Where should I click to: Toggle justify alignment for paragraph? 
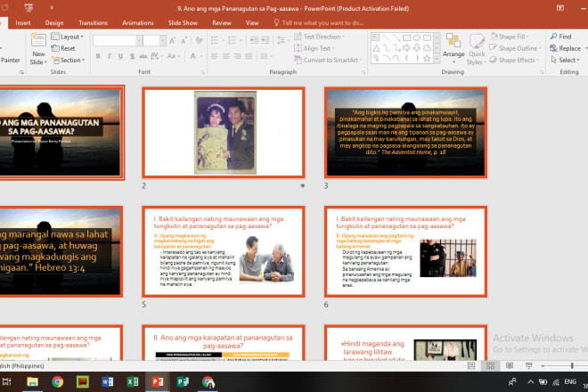coord(249,56)
